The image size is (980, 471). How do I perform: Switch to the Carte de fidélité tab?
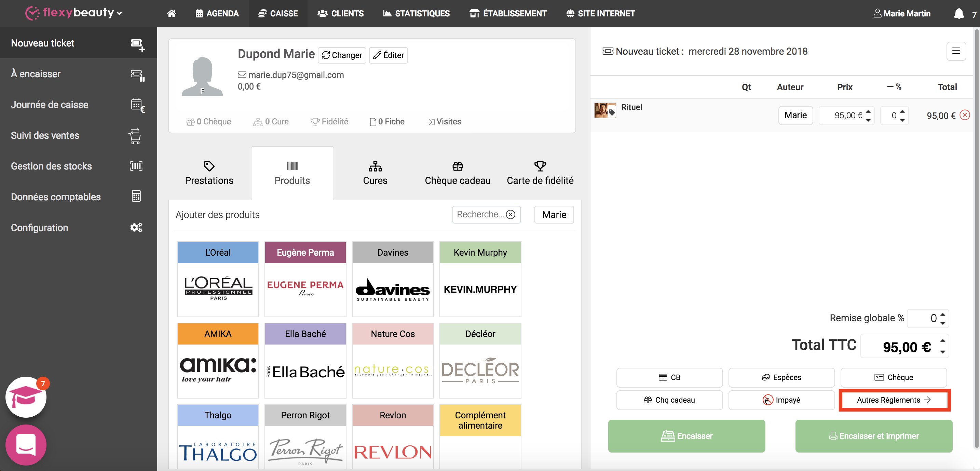pyautogui.click(x=540, y=173)
